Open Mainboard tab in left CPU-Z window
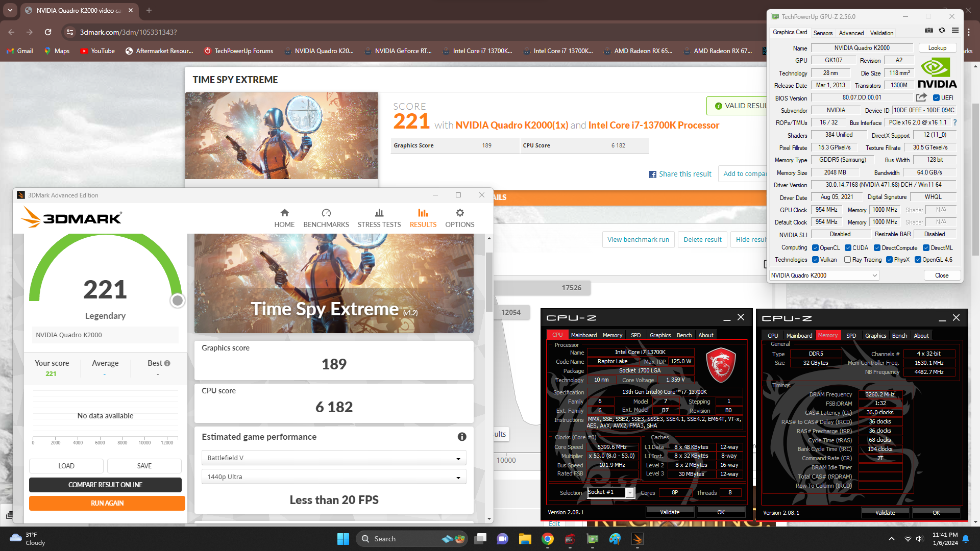Screen dimensions: 980x551 [x=584, y=335]
